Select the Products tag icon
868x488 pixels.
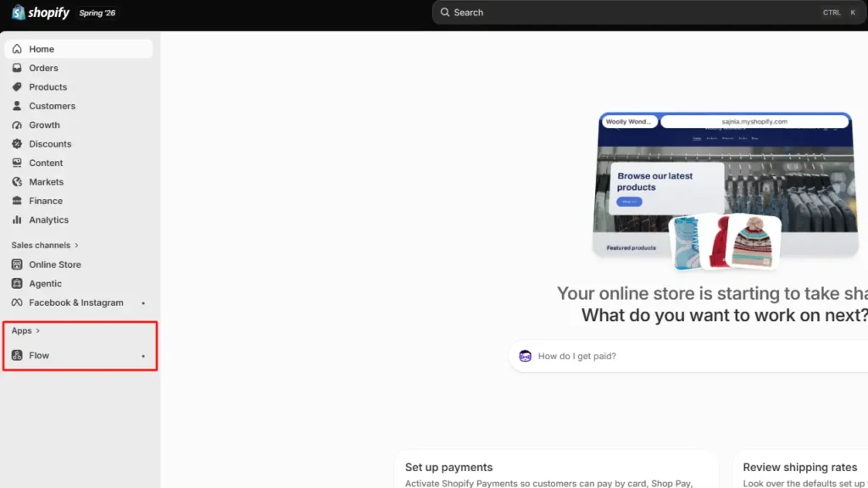coord(17,87)
